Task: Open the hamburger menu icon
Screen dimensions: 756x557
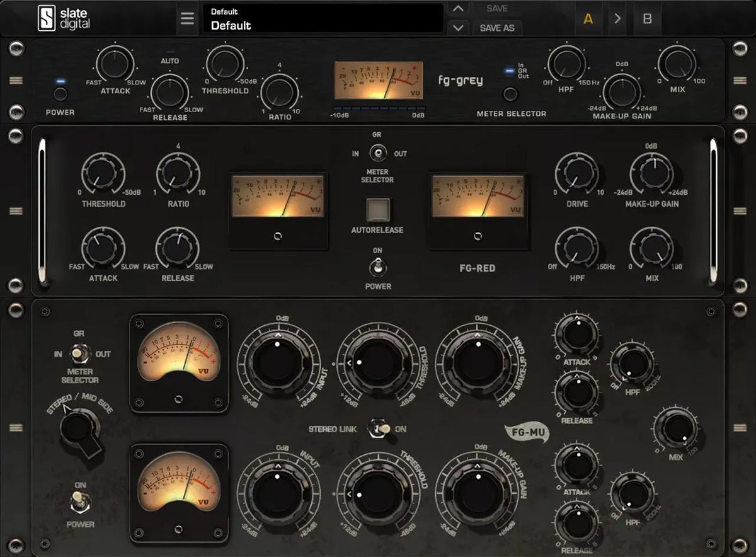Action: point(187,18)
